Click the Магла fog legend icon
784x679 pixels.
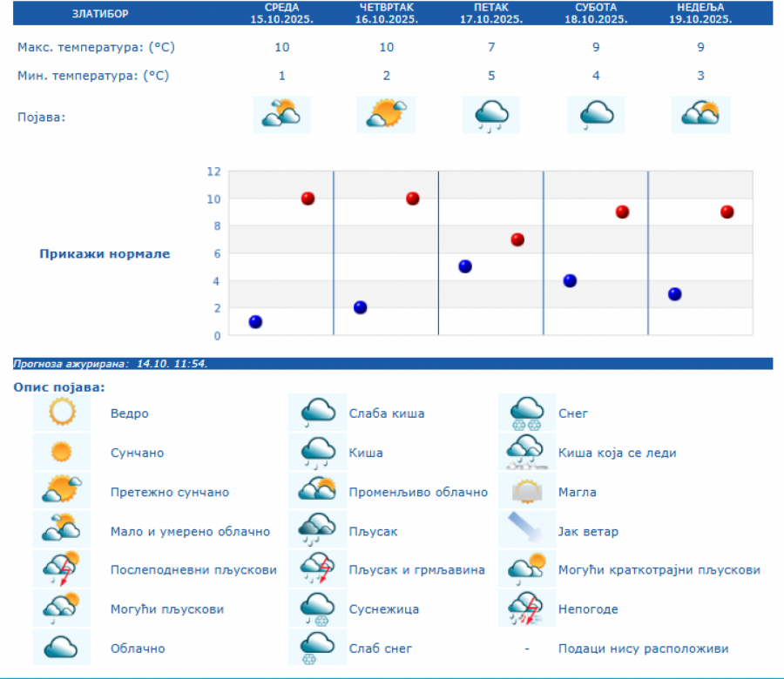tap(527, 492)
